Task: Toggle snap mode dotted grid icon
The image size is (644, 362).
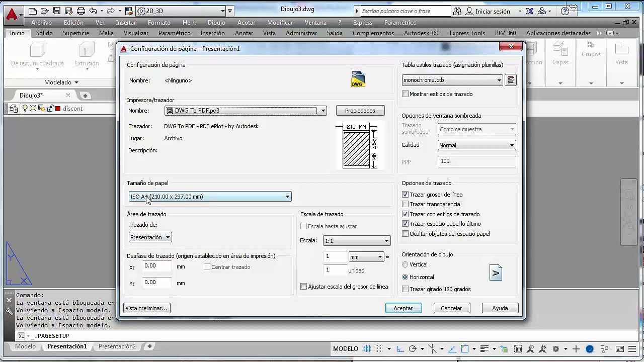Action: [x=380, y=349]
